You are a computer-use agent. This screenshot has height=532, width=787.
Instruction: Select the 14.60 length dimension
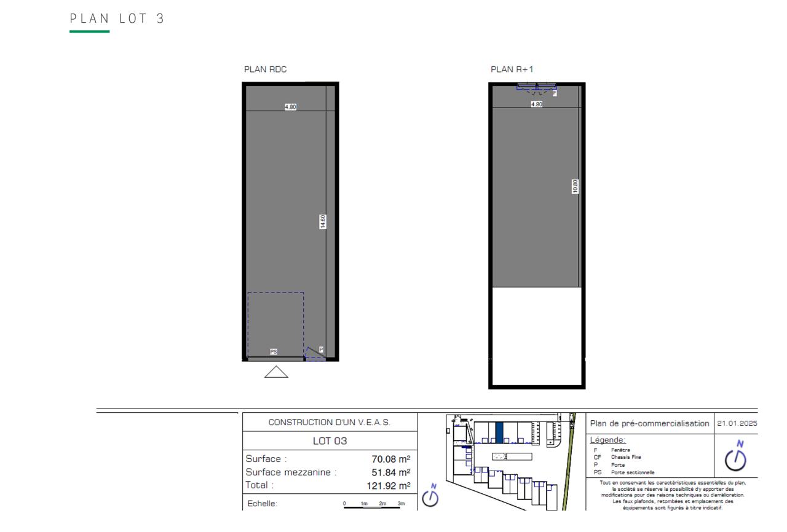click(323, 222)
